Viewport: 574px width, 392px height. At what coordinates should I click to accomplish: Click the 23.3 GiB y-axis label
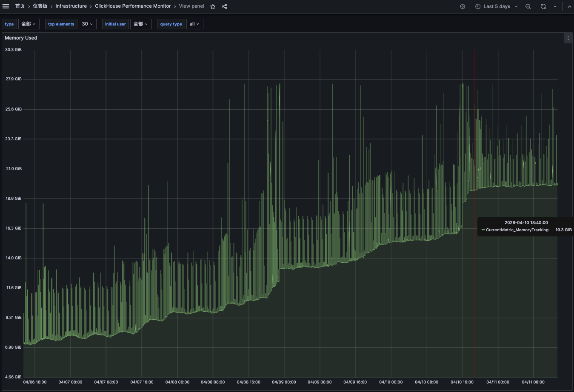click(13, 139)
